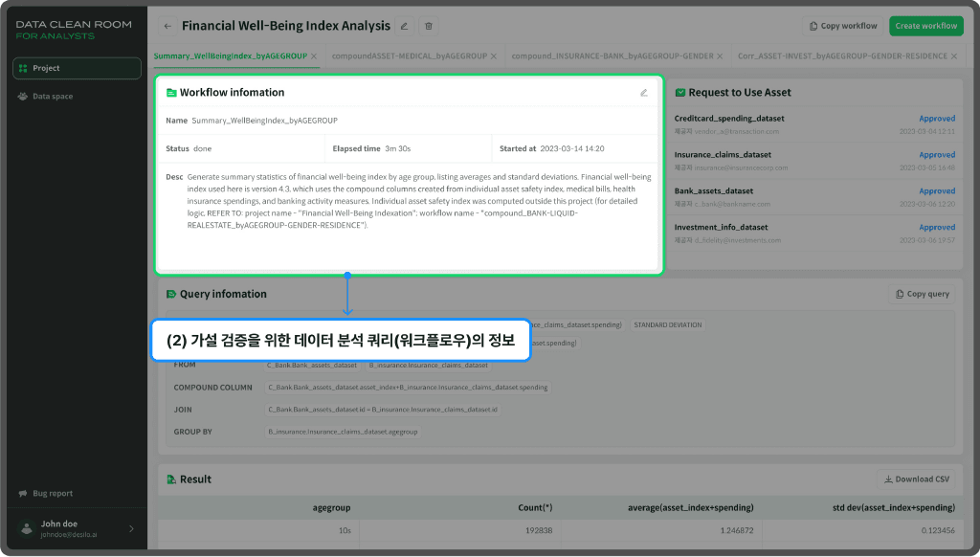
Task: Click the Status done value
Action: coord(203,148)
